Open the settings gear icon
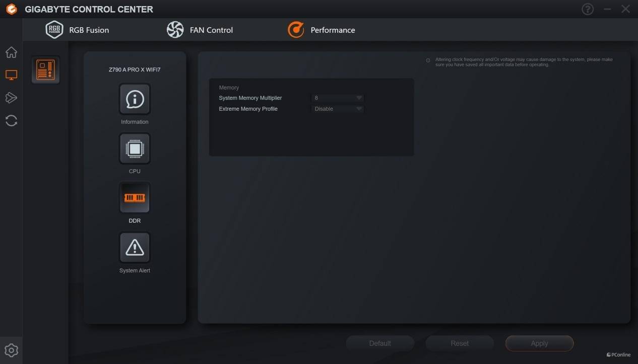This screenshot has height=364, width=638. [11, 350]
